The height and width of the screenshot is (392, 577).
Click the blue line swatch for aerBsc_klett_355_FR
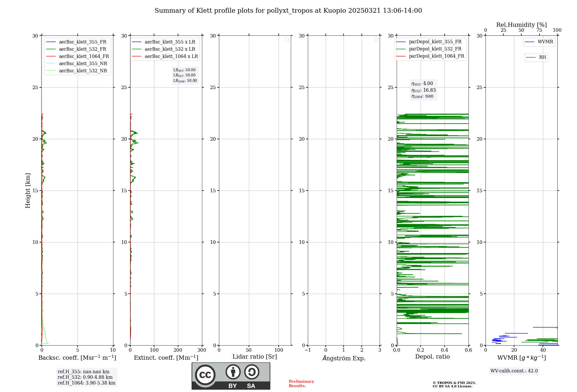coord(51,42)
